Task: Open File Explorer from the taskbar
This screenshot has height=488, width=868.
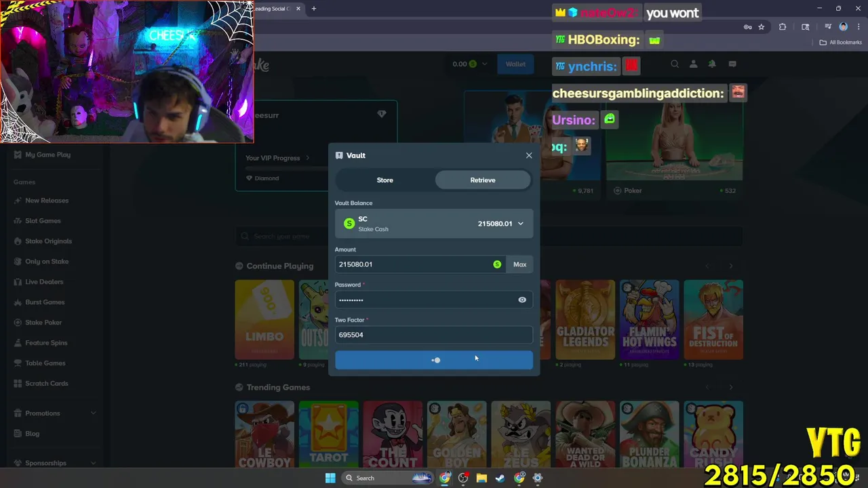Action: click(x=481, y=478)
